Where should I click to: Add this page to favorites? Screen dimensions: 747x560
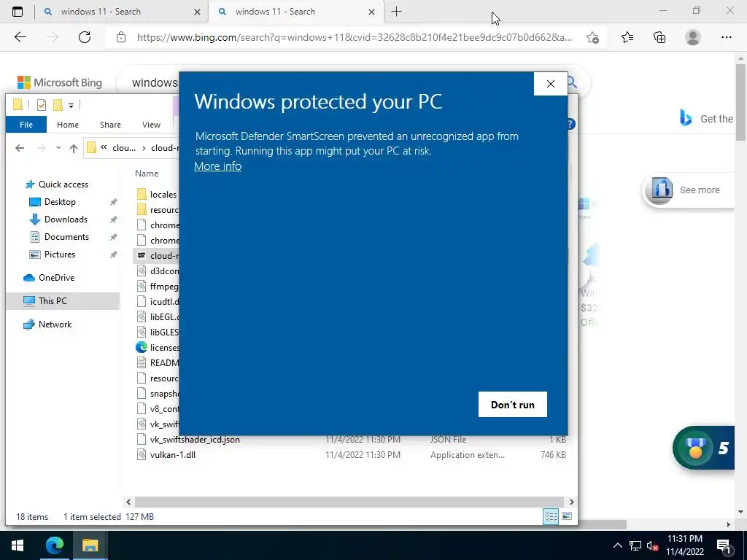pyautogui.click(x=592, y=37)
